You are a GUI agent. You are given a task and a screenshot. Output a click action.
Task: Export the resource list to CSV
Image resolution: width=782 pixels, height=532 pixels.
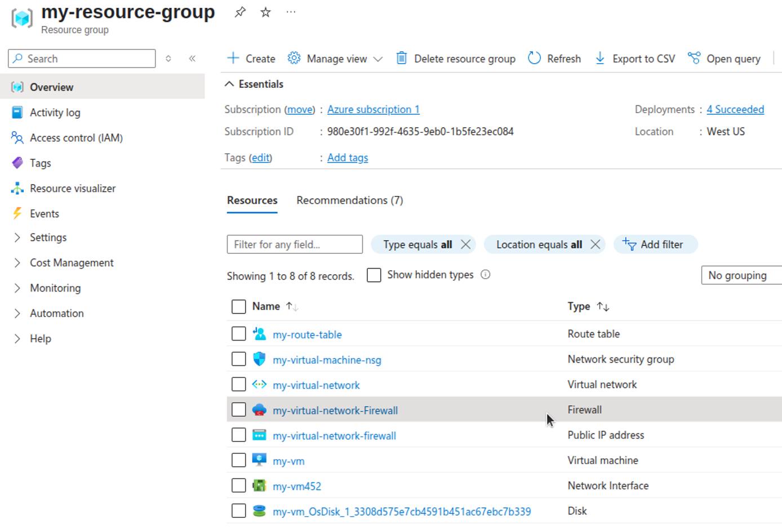click(x=634, y=58)
